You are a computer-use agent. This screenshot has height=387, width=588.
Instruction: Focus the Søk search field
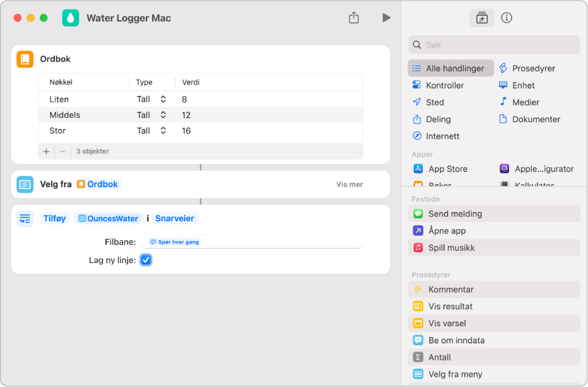coord(493,45)
